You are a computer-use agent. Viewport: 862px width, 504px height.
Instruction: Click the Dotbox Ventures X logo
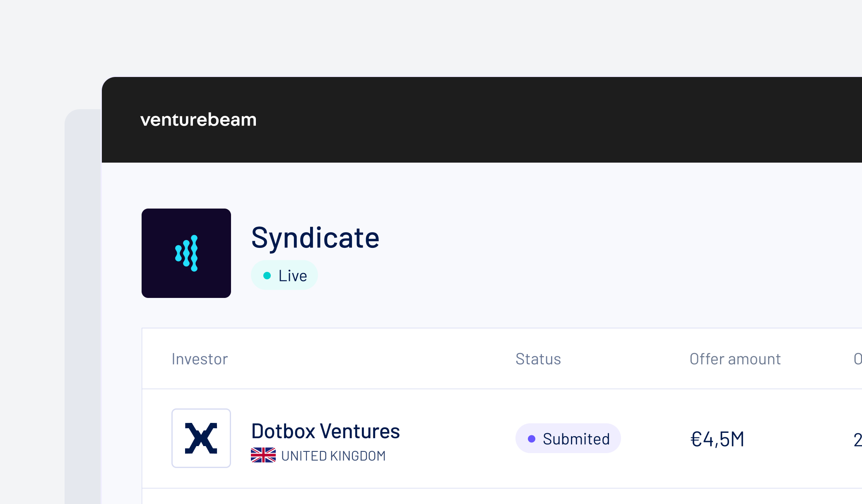coord(201,438)
